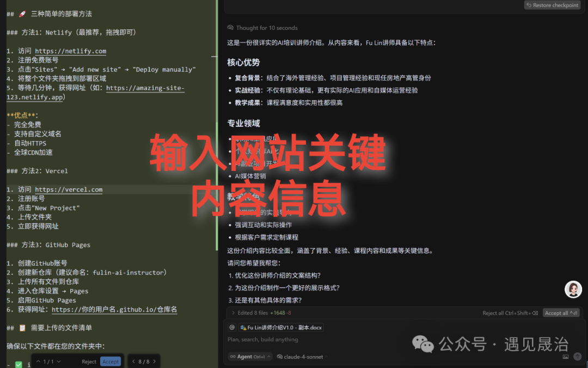588x368 pixels.
Task: Open the claude-4-sonnet model dropdown
Action: (x=302, y=357)
